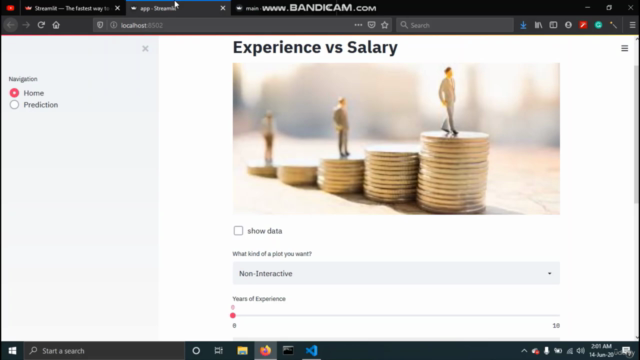Screen dimensions: 640x360
Task: Expand the Non-Interactive plot type dropdown
Action: [x=396, y=273]
